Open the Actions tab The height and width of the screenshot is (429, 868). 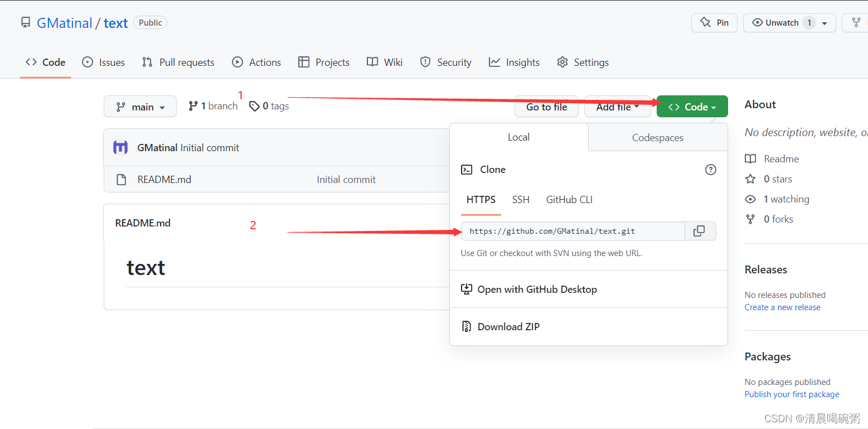(x=256, y=62)
